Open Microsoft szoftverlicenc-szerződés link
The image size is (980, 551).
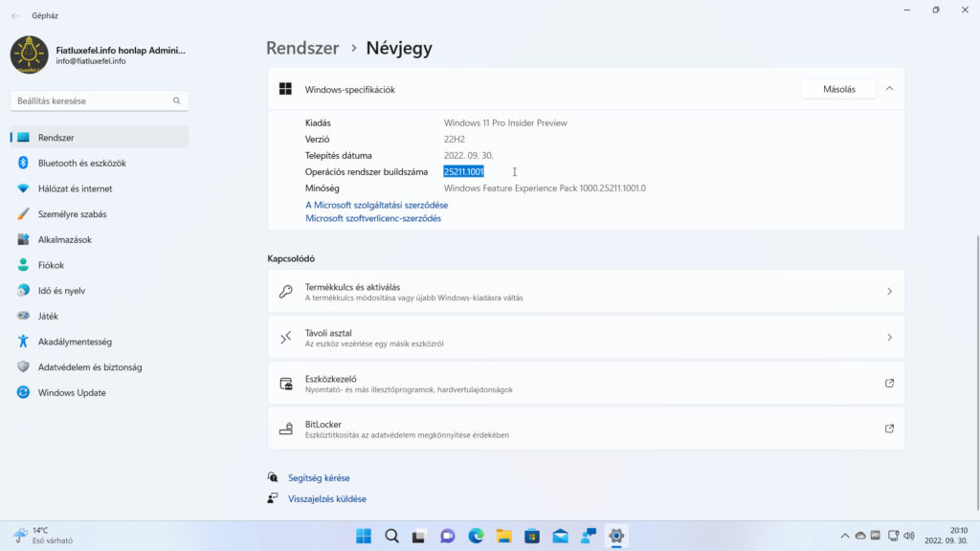point(373,219)
